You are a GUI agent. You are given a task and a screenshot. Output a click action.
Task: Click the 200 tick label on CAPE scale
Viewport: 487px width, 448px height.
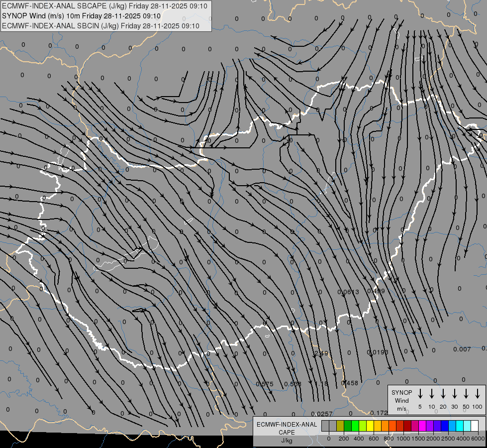click(344, 439)
